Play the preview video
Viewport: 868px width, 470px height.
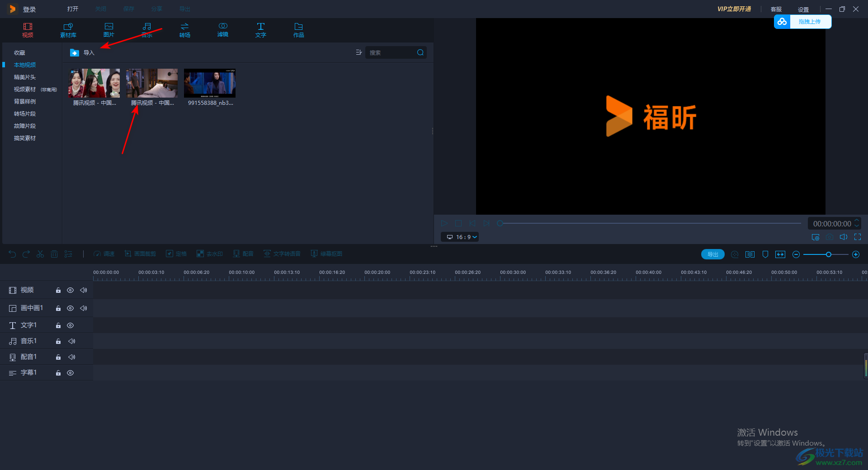[x=444, y=223]
